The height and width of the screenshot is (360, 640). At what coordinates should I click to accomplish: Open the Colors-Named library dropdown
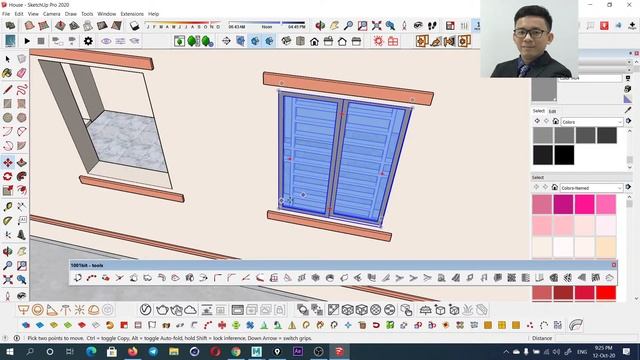[591, 188]
